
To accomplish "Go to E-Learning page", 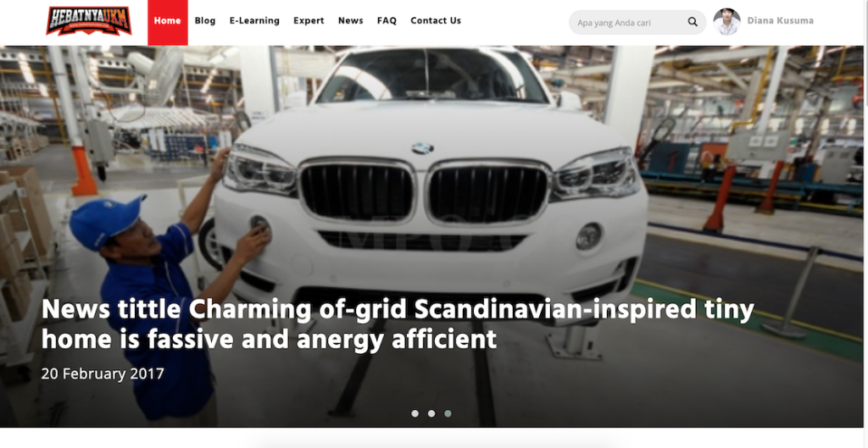I will click(x=254, y=20).
